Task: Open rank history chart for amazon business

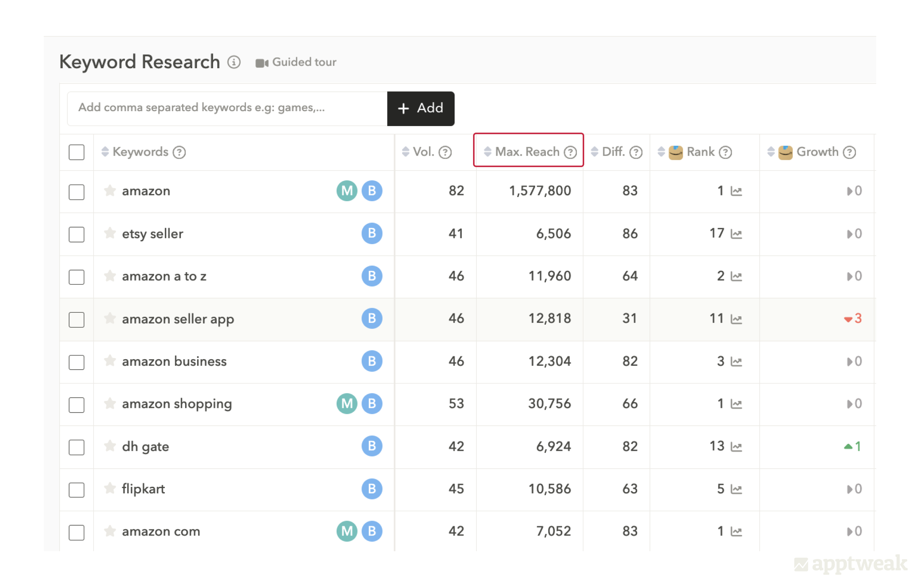Action: click(x=736, y=361)
